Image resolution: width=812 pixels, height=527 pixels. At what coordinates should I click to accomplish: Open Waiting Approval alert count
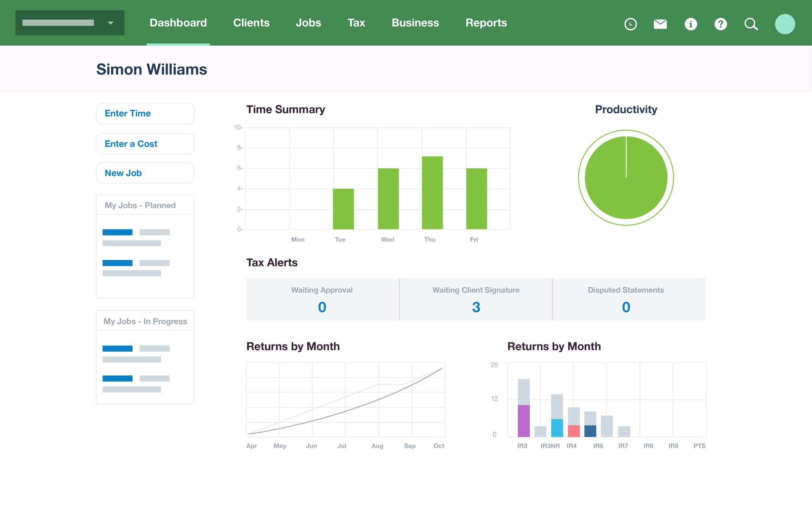322,307
